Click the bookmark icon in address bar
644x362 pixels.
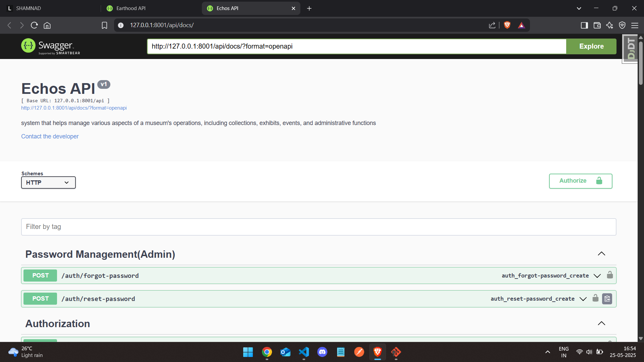coord(104,25)
